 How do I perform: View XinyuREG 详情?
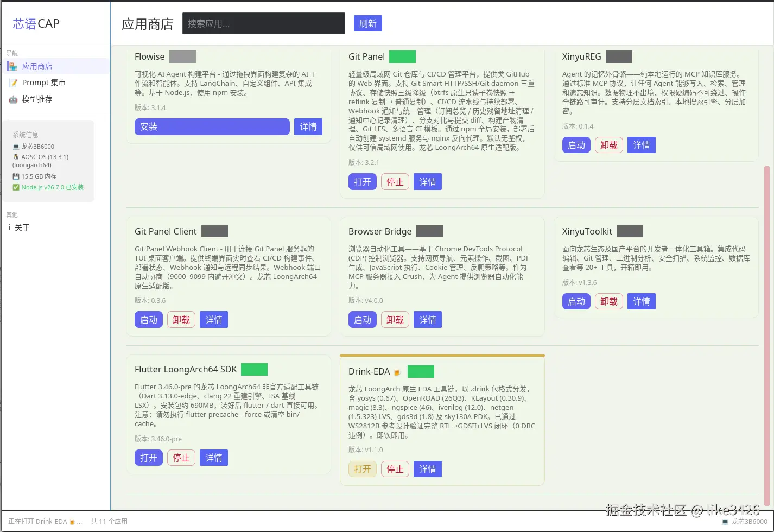642,145
